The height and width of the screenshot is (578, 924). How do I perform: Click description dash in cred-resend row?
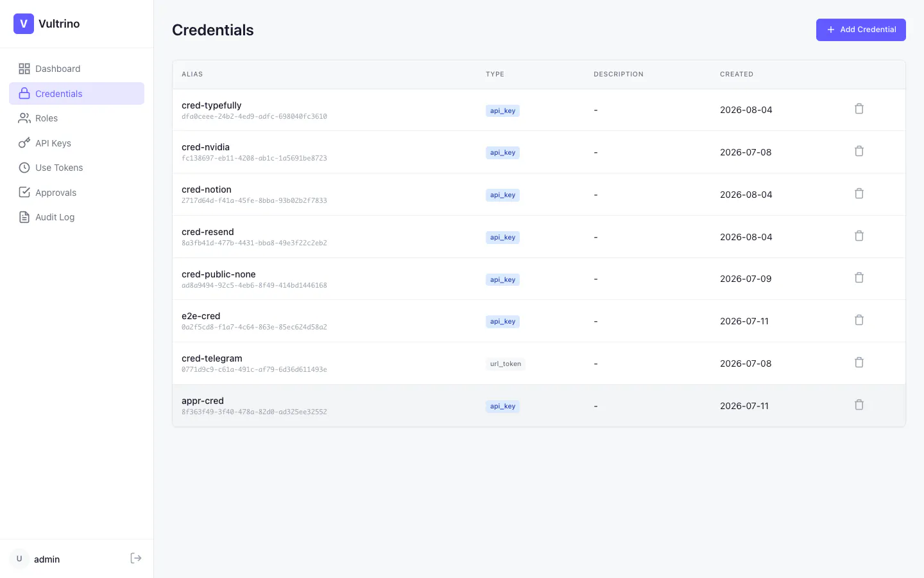(x=595, y=237)
